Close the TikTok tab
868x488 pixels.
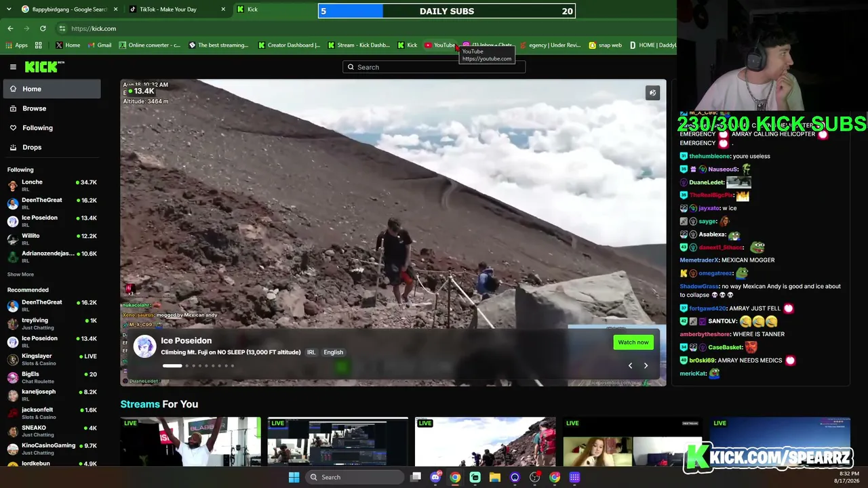223,9
